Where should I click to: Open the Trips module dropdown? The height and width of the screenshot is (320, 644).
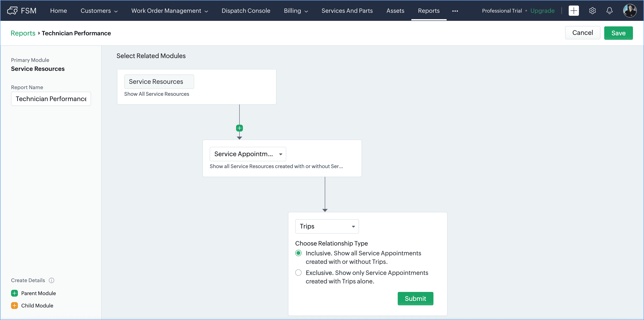[x=327, y=226]
